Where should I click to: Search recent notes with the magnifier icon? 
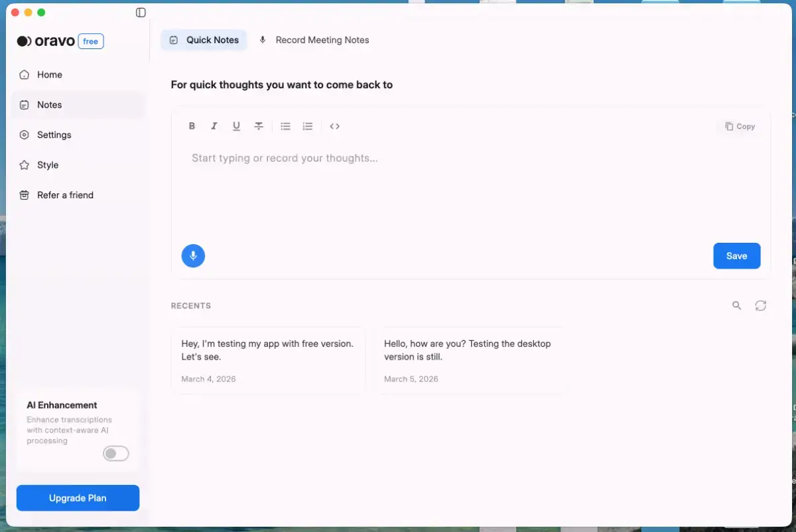[x=736, y=306]
